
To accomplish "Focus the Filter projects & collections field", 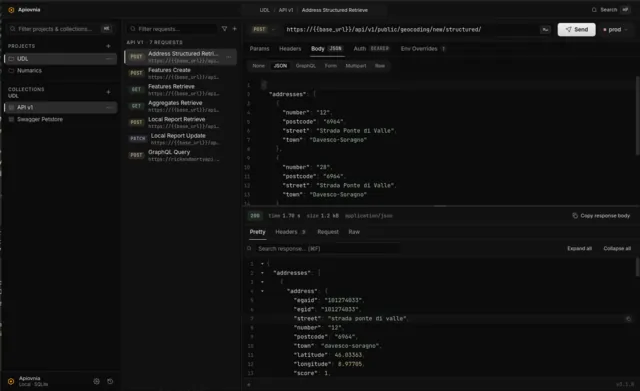I will [x=60, y=29].
